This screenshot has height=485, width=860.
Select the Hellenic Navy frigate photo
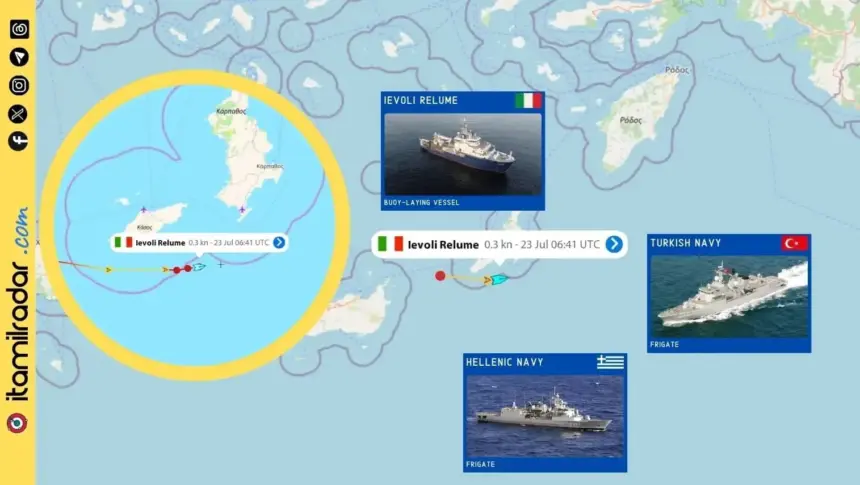545,416
